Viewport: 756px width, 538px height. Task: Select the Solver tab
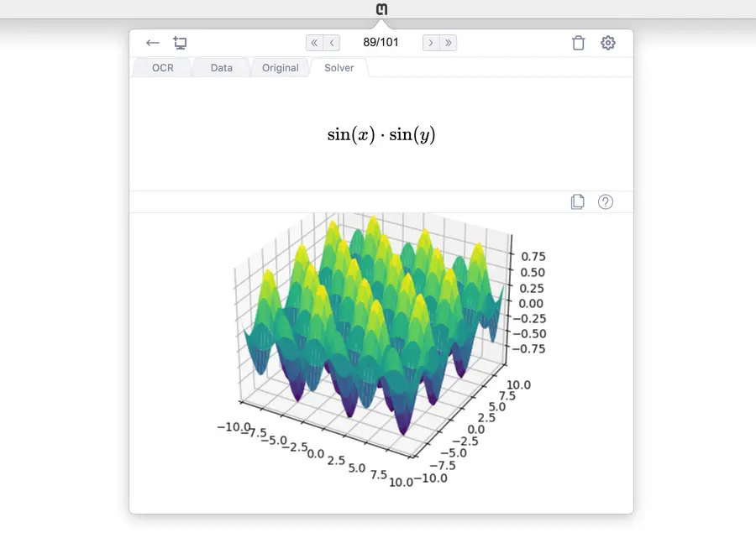point(339,68)
